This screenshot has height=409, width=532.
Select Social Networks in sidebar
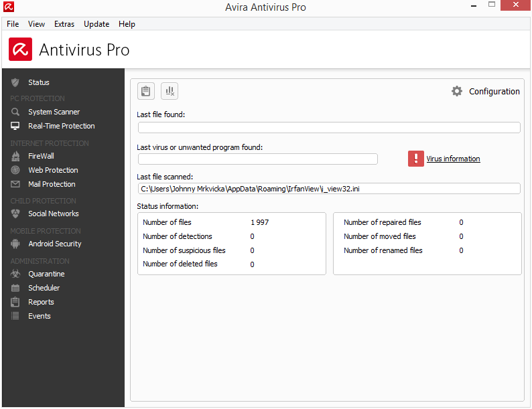click(x=53, y=214)
